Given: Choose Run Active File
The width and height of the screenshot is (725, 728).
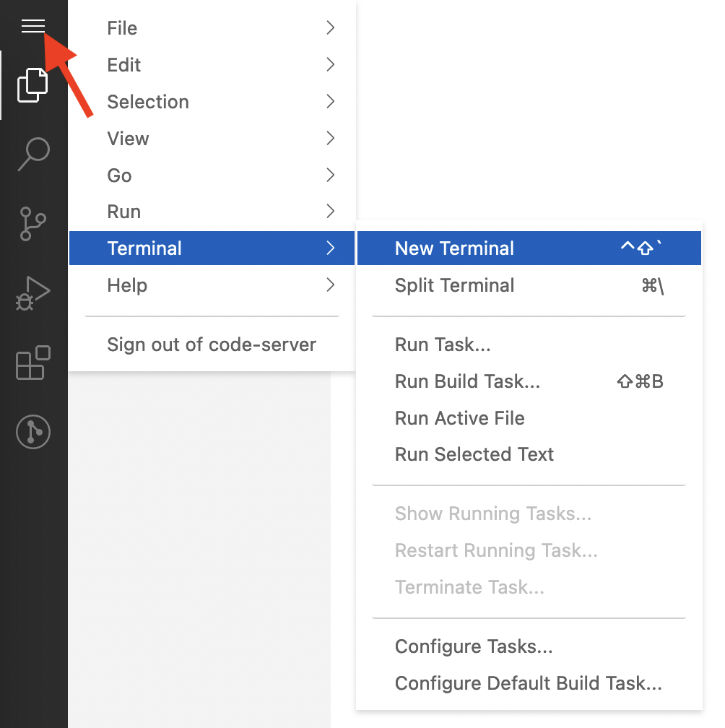Looking at the screenshot, I should click(459, 418).
